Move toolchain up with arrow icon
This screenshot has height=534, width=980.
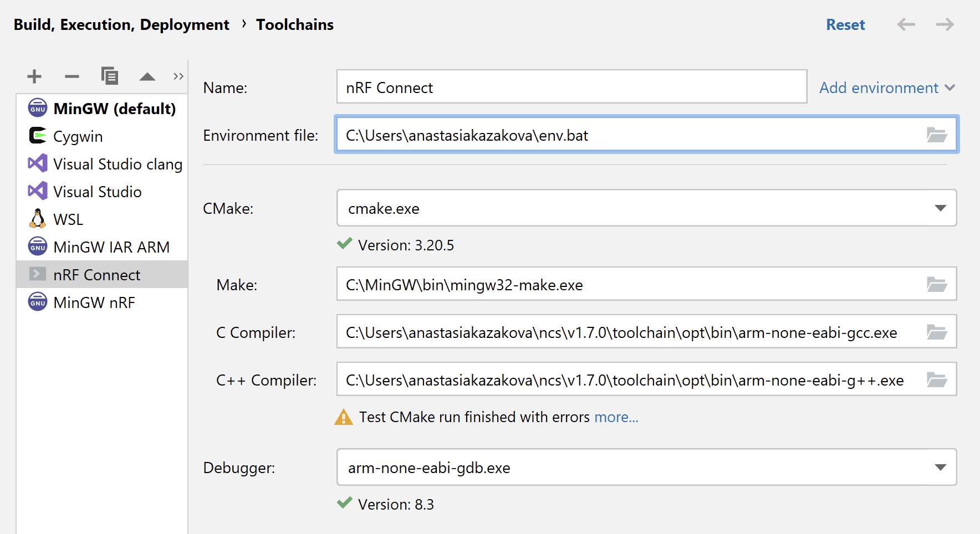click(x=147, y=76)
